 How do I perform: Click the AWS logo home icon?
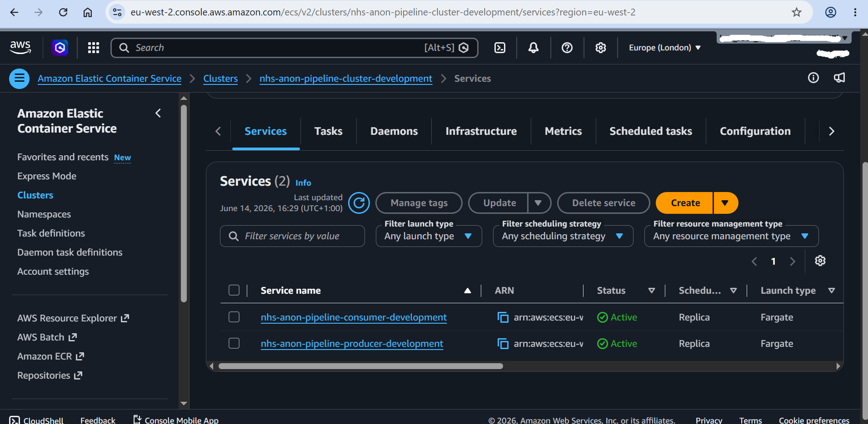20,47
